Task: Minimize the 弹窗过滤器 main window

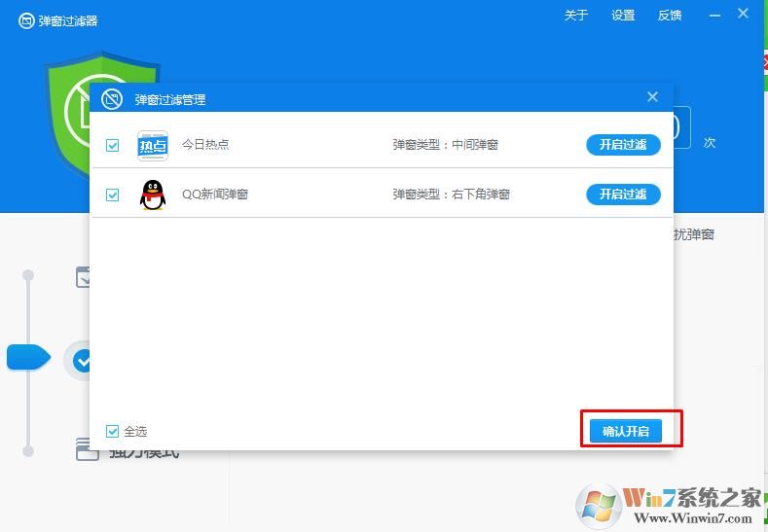Action: [714, 16]
